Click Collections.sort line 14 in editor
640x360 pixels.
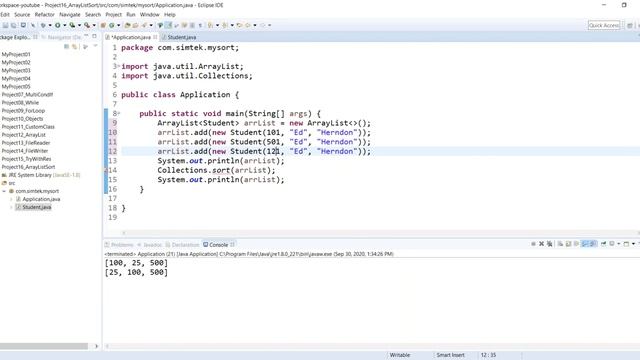(x=216, y=170)
